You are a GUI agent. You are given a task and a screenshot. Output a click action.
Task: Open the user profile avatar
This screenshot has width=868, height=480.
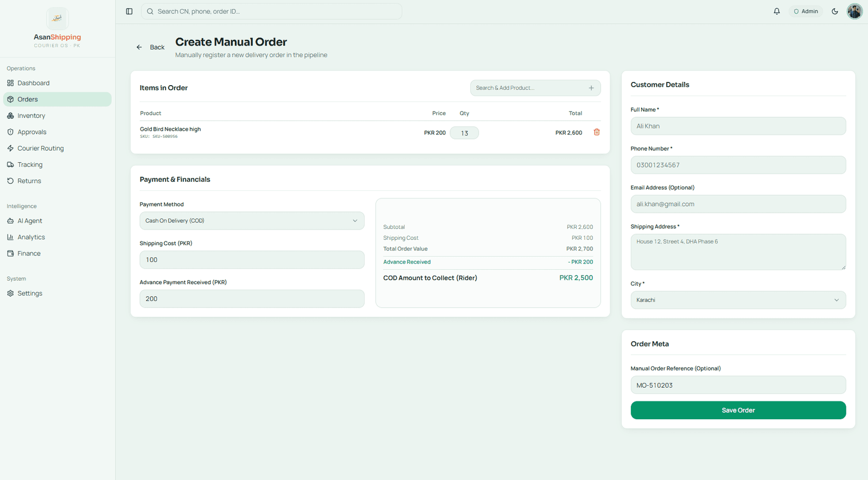854,11
